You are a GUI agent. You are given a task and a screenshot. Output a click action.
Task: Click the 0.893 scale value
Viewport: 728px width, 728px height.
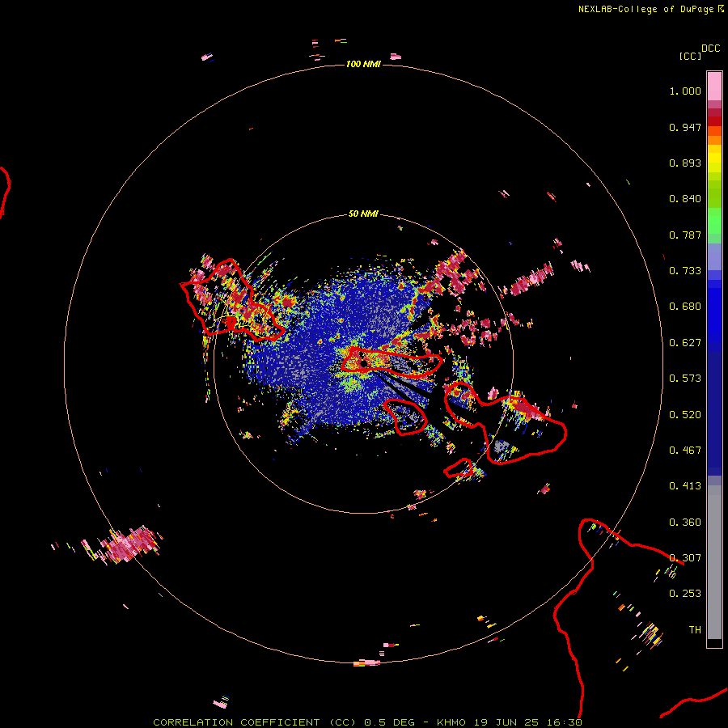685,163
